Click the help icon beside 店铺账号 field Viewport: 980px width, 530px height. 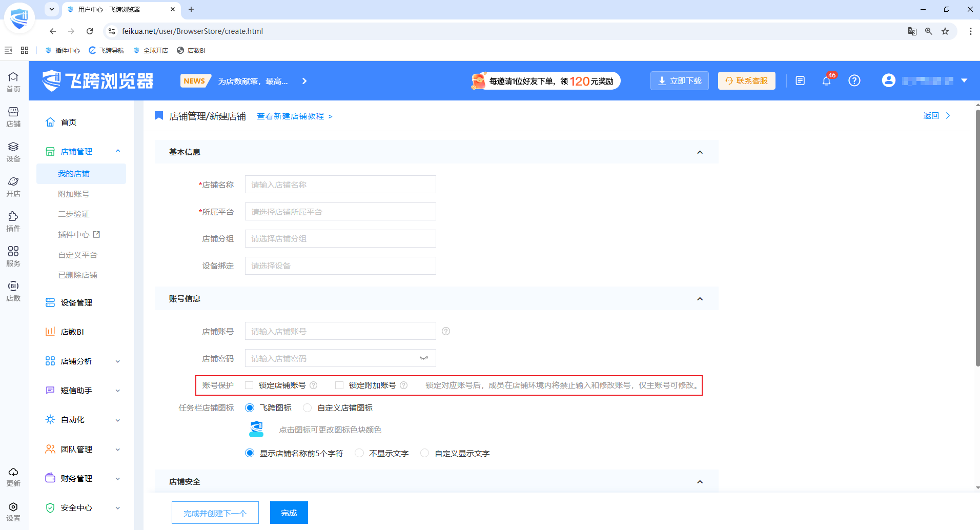[x=446, y=331]
